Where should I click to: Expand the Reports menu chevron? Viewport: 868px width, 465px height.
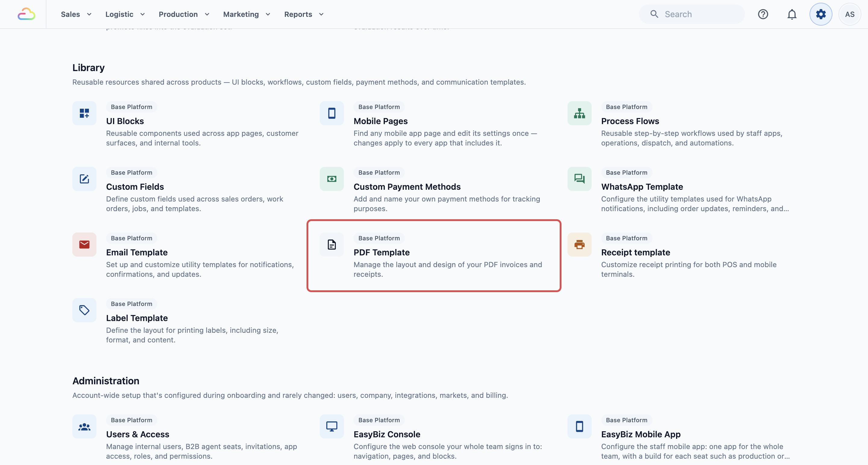(321, 14)
